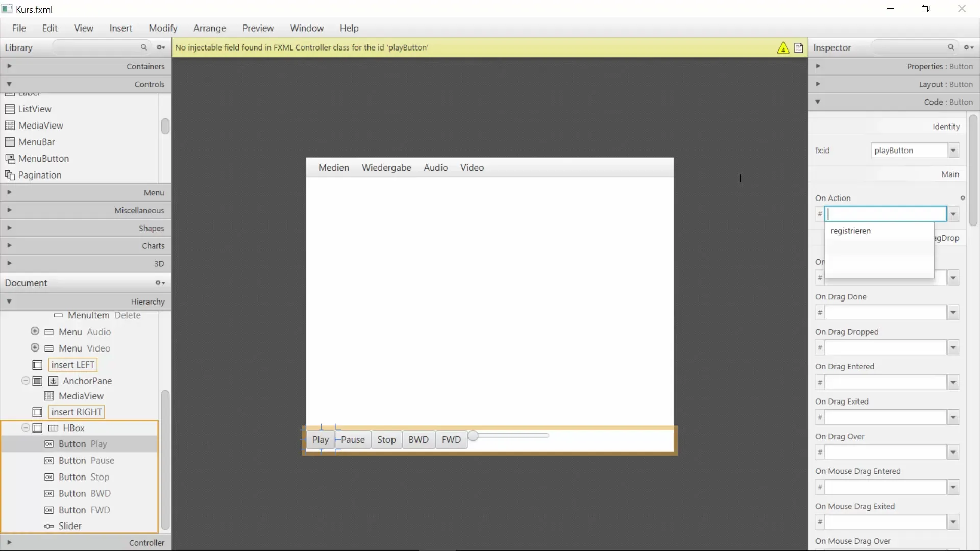Viewport: 980px width, 551px height.
Task: Open the Library settings gear menu
Action: [x=161, y=47]
